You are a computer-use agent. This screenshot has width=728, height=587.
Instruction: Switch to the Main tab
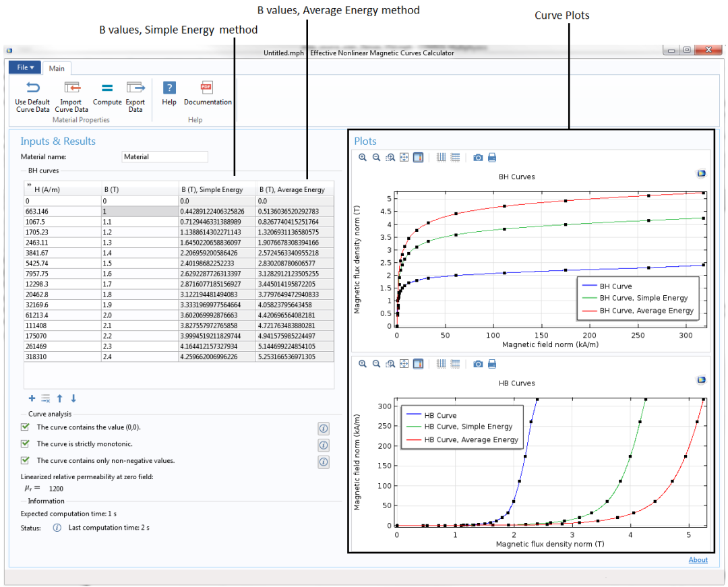pos(57,68)
